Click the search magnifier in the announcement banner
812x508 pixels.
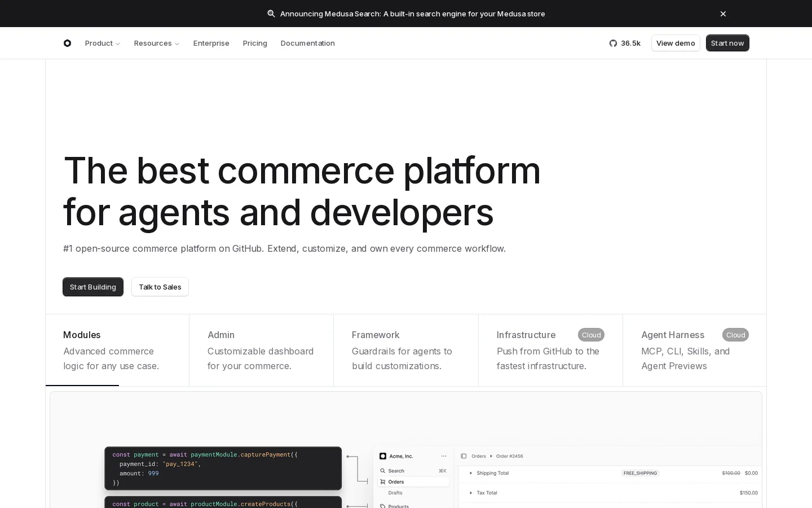coord(271,14)
